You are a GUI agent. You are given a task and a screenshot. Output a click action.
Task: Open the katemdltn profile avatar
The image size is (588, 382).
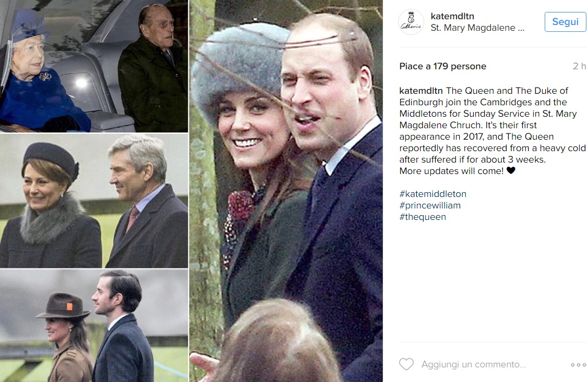(411, 22)
